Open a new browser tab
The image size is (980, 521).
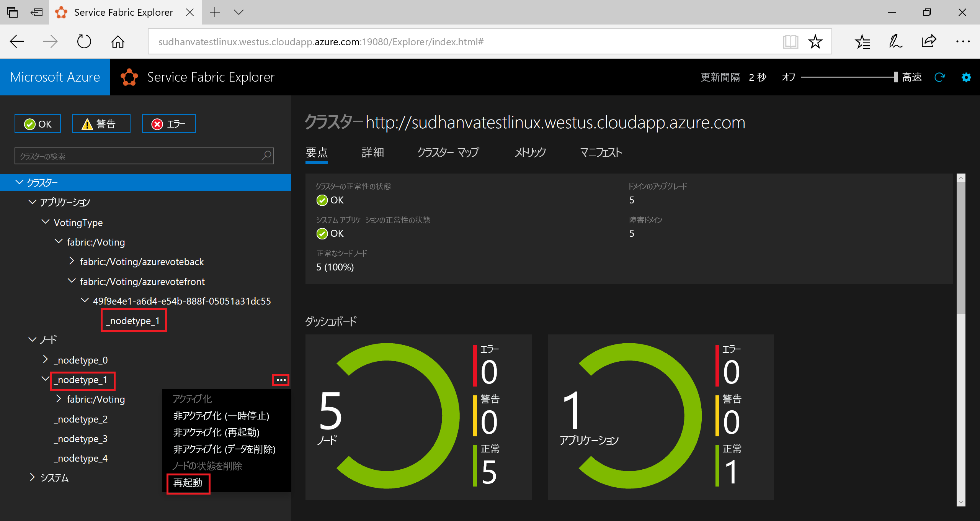coord(215,12)
